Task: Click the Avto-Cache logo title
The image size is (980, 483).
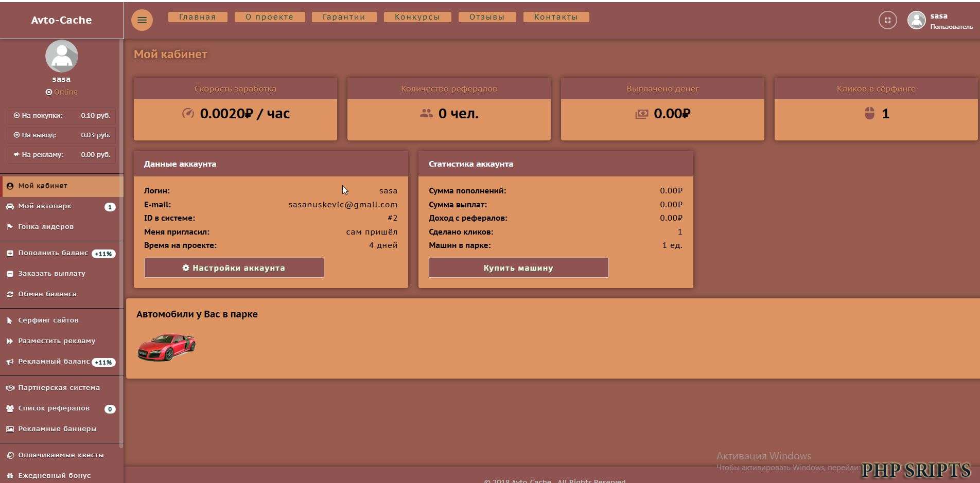Action: click(x=61, y=20)
